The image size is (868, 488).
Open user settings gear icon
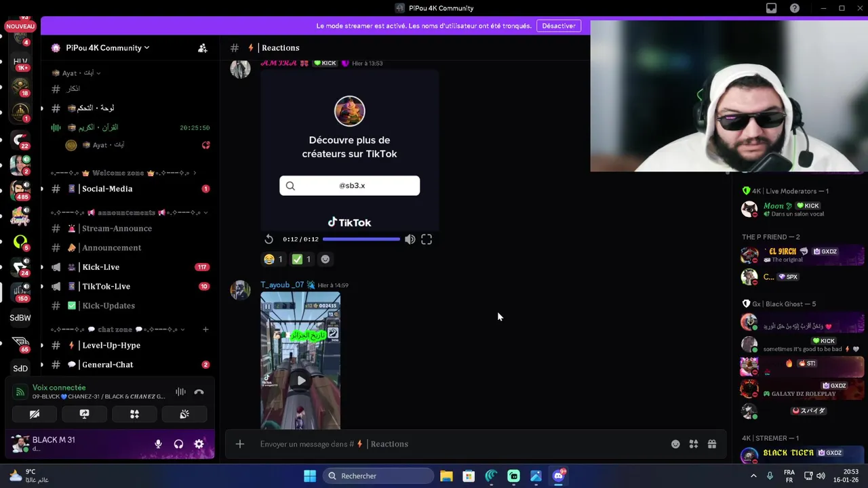[x=199, y=444]
